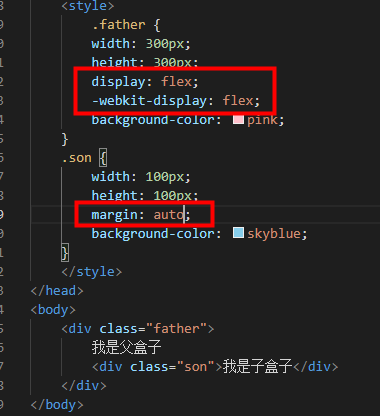Click the text 我是父盒子
380x416 pixels.
pyautogui.click(x=127, y=347)
